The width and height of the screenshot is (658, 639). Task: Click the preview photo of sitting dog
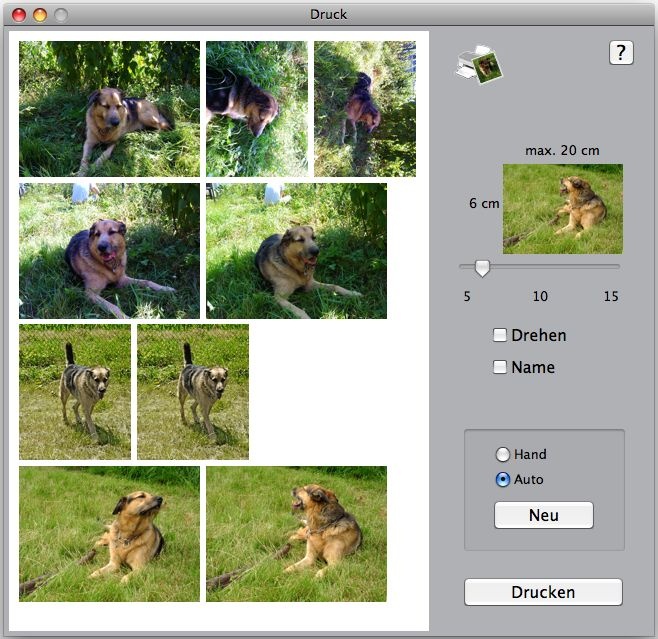point(562,208)
